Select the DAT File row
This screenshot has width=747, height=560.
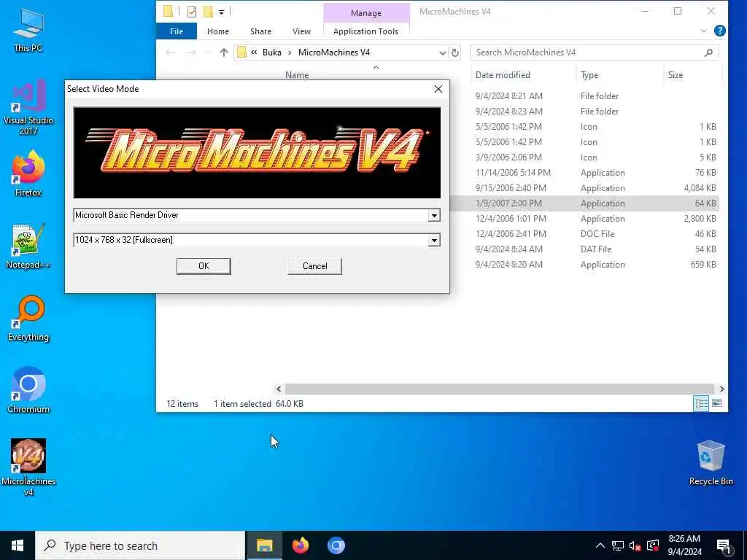click(x=584, y=249)
